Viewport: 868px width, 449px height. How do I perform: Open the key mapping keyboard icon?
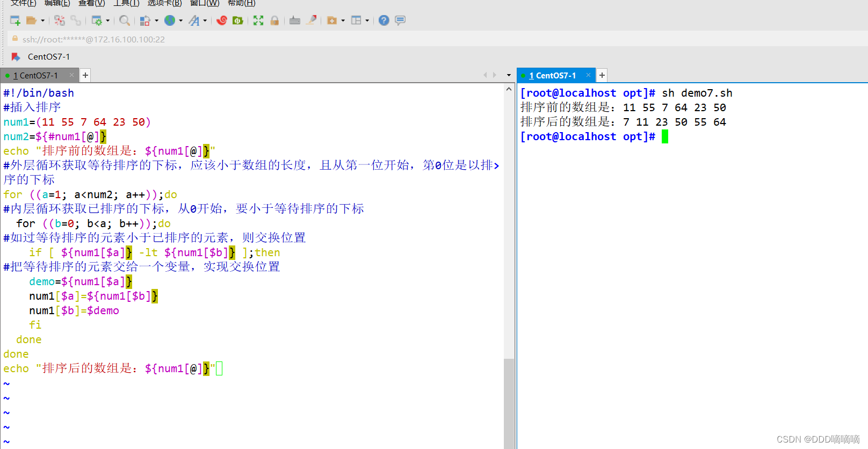coord(295,20)
